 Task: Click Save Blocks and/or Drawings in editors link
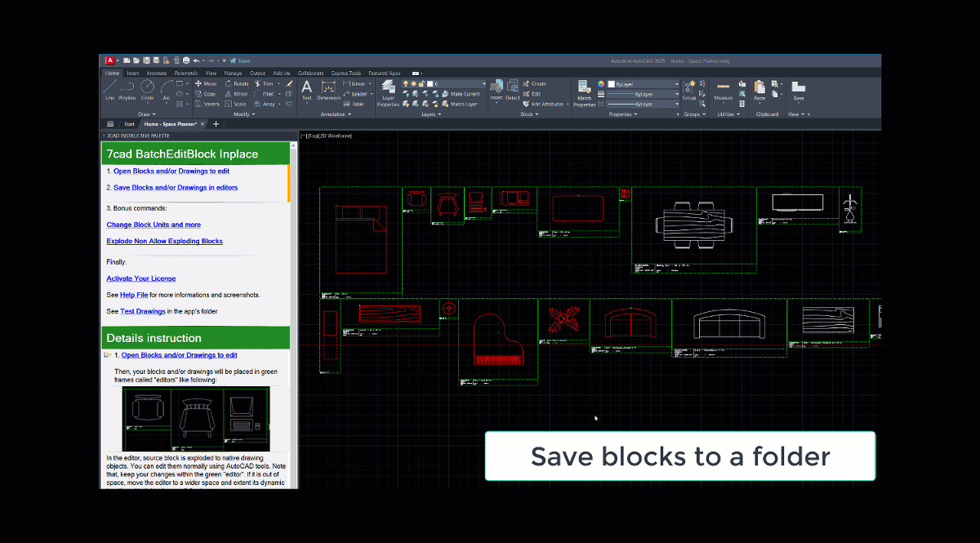(x=176, y=188)
